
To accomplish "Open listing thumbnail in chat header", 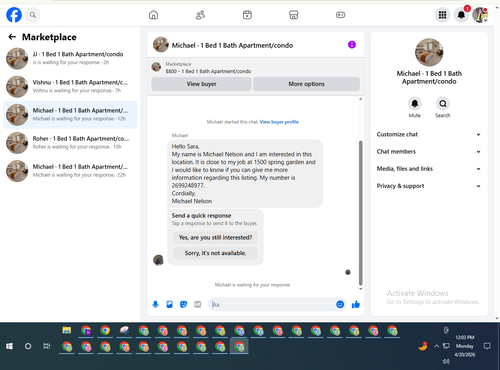I will (161, 45).
